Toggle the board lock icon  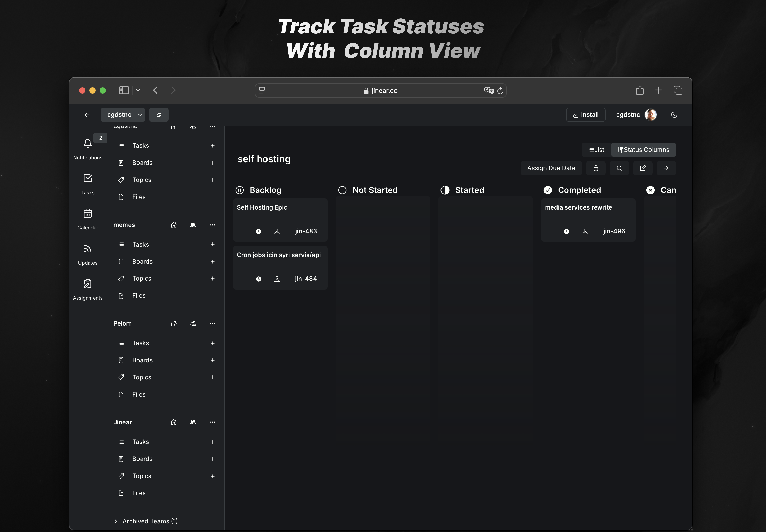tap(596, 168)
